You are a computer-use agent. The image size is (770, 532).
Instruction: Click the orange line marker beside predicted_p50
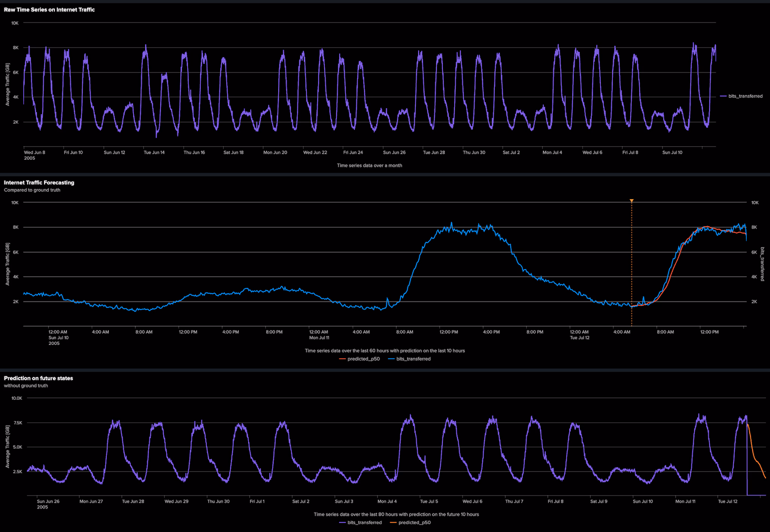342,359
